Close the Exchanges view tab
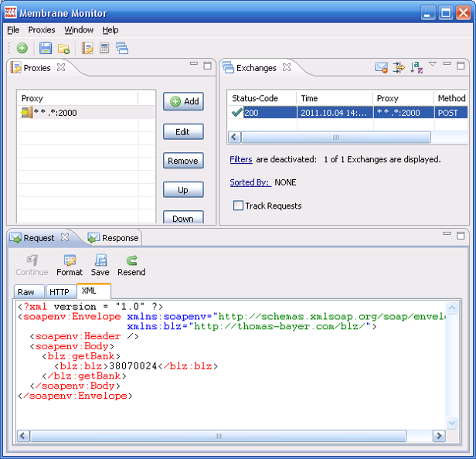 click(x=287, y=67)
